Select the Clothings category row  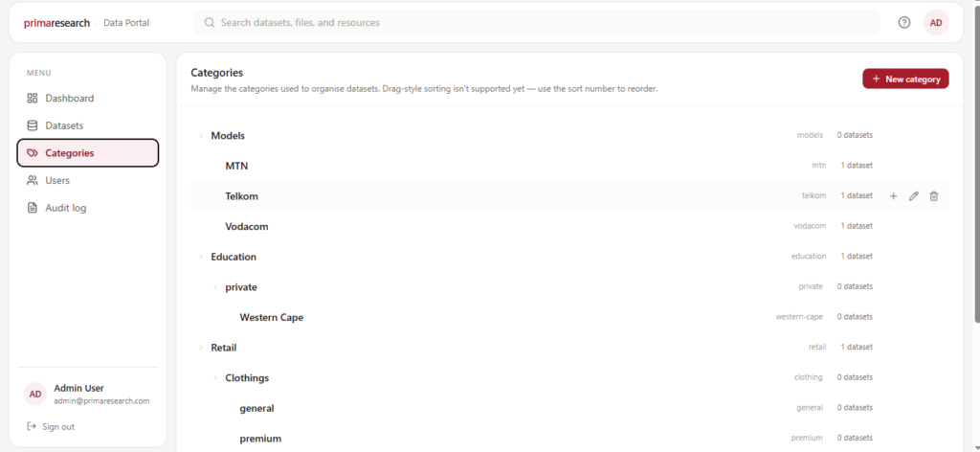[569, 377]
